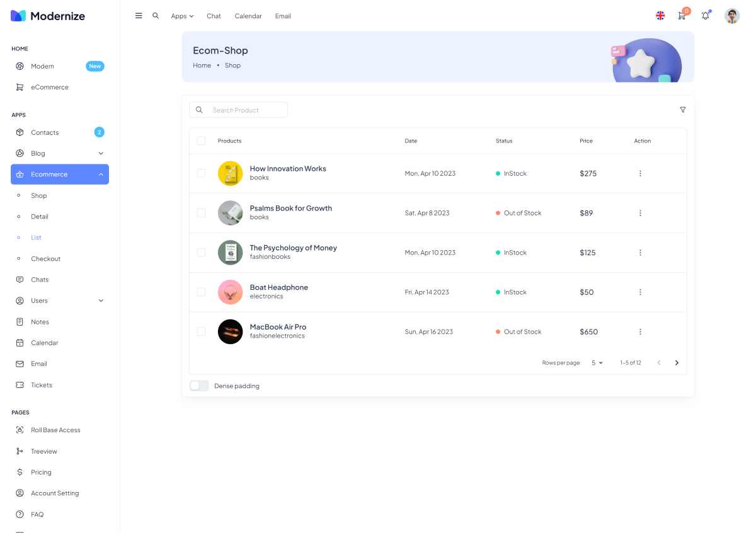Go to next page of products

pyautogui.click(x=677, y=363)
